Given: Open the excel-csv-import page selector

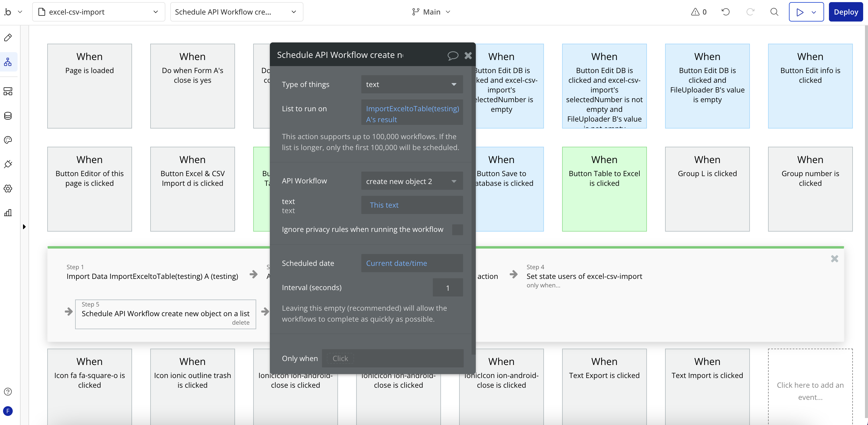Looking at the screenshot, I should click(98, 12).
